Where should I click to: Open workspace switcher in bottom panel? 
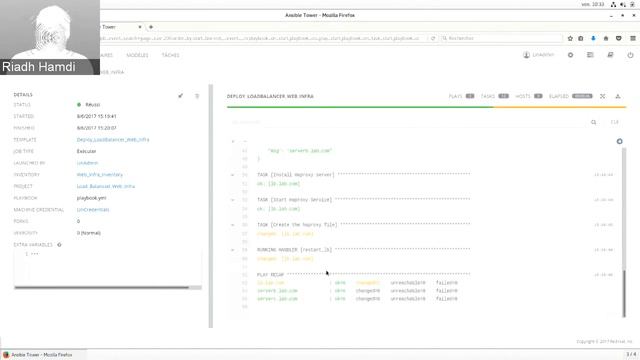631,354
